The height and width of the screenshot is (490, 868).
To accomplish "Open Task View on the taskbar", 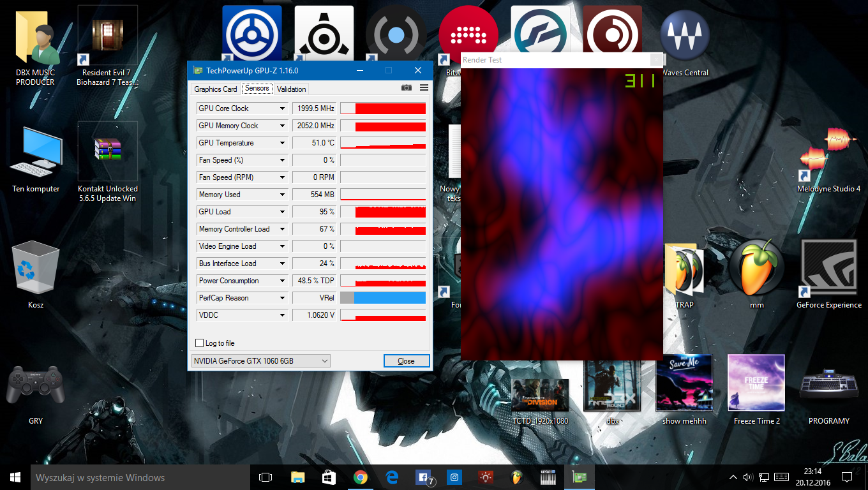I will [266, 477].
